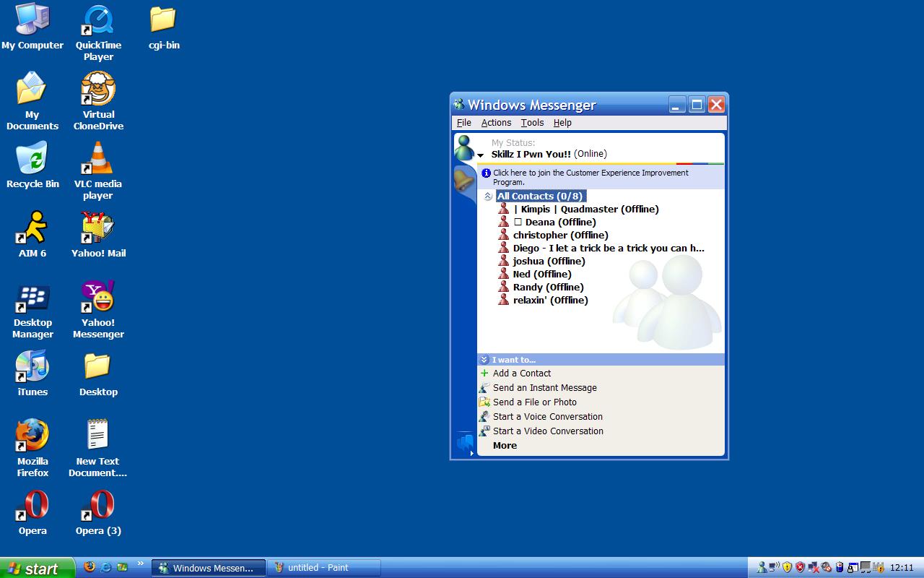Screen dimensions: 924x578
Task: Collapse the All Contacts group
Action: (x=488, y=197)
